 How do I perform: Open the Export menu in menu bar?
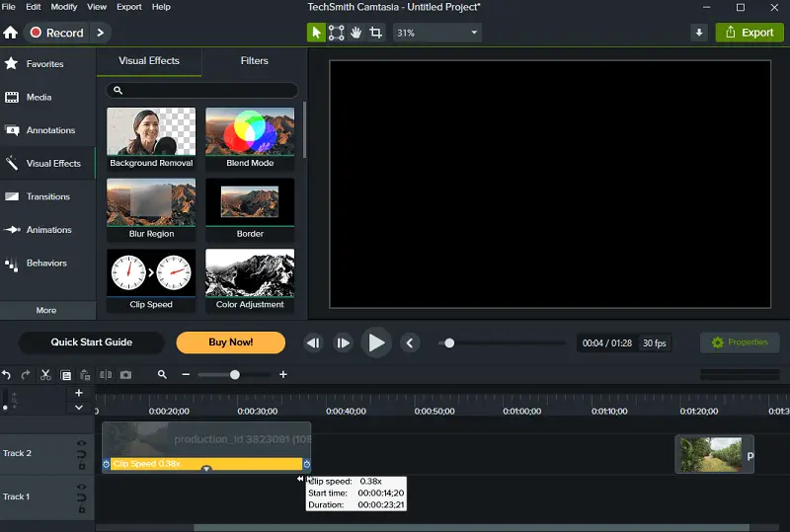tap(129, 7)
